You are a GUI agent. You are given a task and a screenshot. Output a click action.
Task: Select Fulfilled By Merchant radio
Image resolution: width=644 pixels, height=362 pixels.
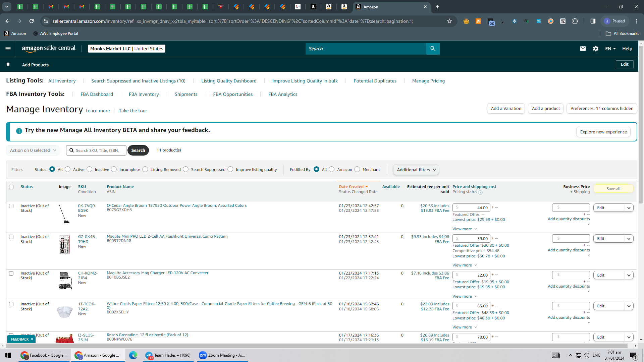[357, 169]
